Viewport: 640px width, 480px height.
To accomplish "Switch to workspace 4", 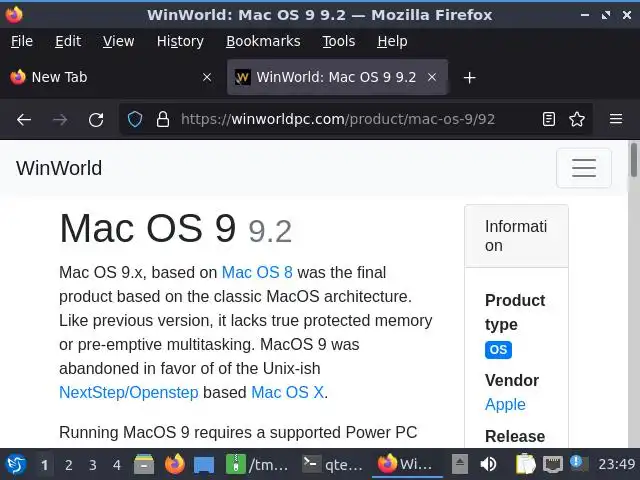I will click(x=117, y=464).
